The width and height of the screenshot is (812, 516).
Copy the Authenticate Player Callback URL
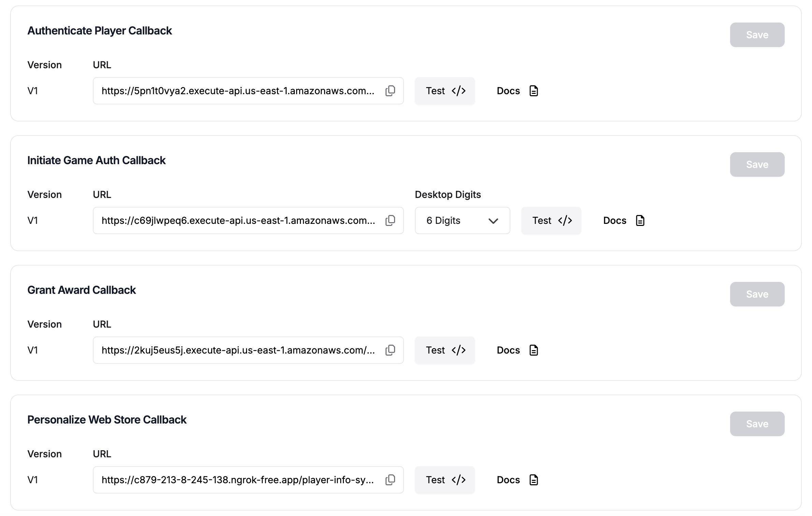tap(390, 91)
